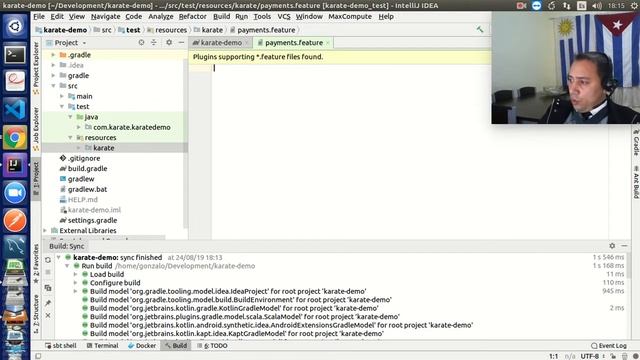
Task: Select the karate folder in tree
Action: [103, 148]
